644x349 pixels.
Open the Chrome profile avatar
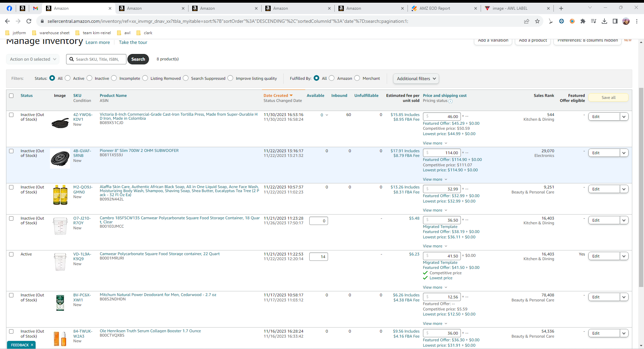coord(626,21)
